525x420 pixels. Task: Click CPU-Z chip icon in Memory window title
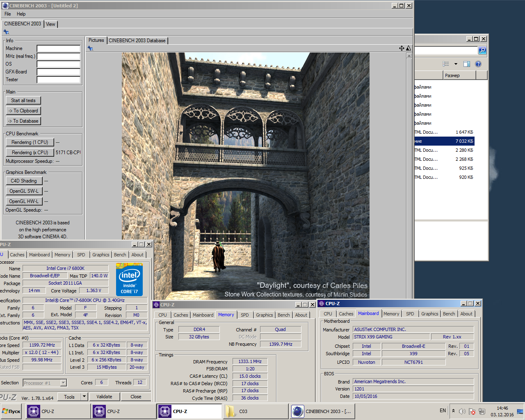[x=156, y=305]
